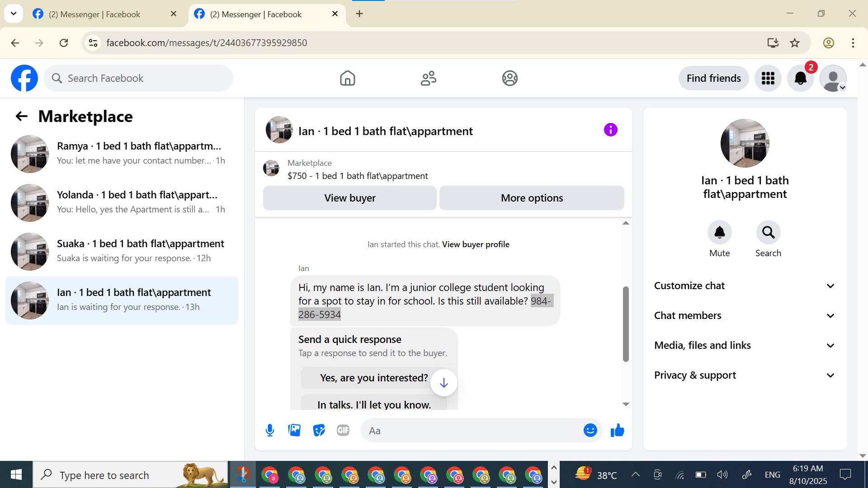
Task: Click the voice clip microphone icon
Action: [x=270, y=431]
